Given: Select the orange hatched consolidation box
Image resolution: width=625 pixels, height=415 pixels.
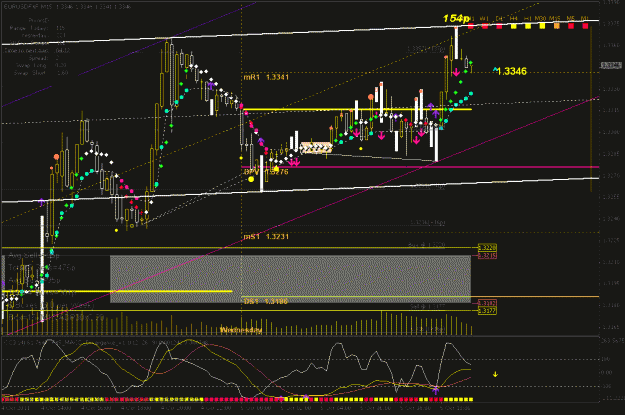Looking at the screenshot, I should 316,148.
